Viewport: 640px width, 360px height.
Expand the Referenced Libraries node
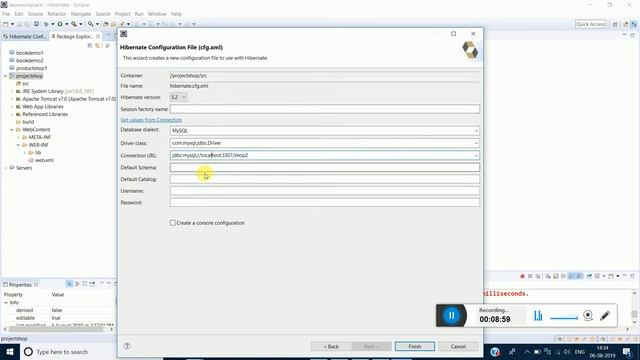12,114
